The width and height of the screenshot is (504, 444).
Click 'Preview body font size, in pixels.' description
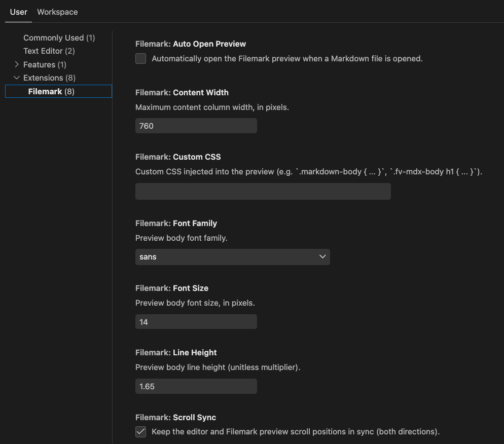point(195,303)
